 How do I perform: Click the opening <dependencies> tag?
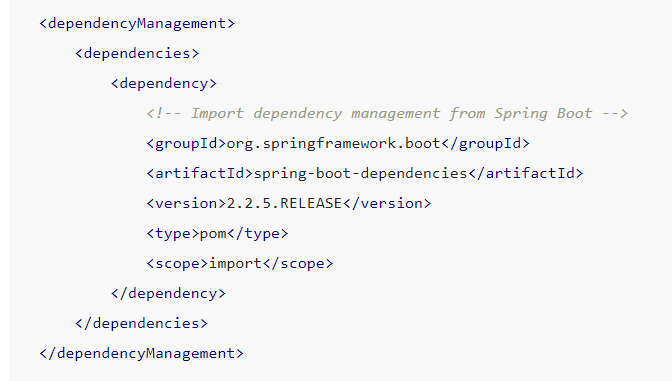pos(137,54)
